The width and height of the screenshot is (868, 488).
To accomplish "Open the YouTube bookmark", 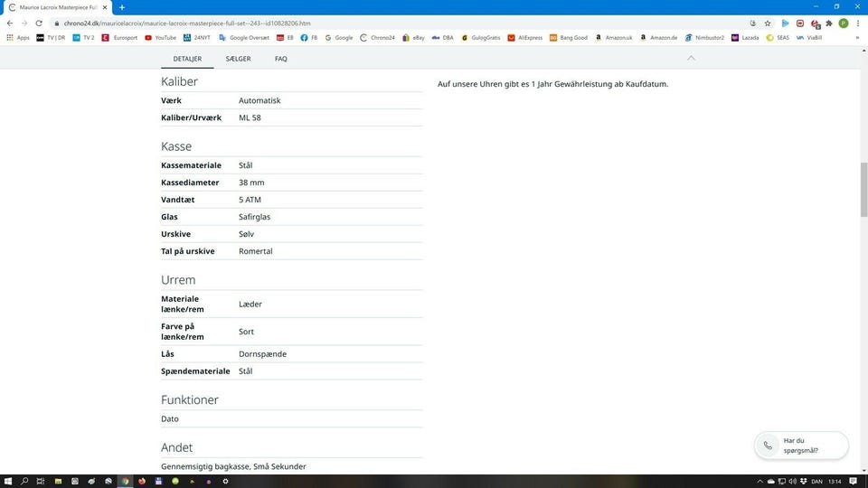I will (161, 38).
